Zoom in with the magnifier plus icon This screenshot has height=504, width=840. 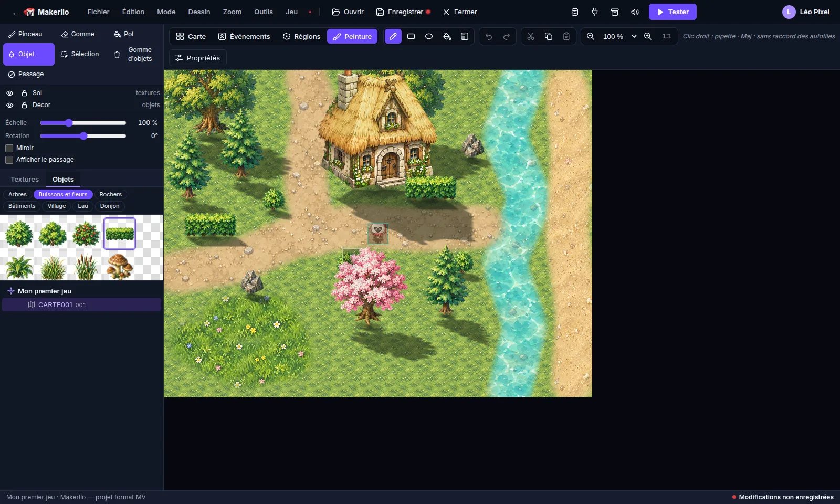[x=648, y=36]
